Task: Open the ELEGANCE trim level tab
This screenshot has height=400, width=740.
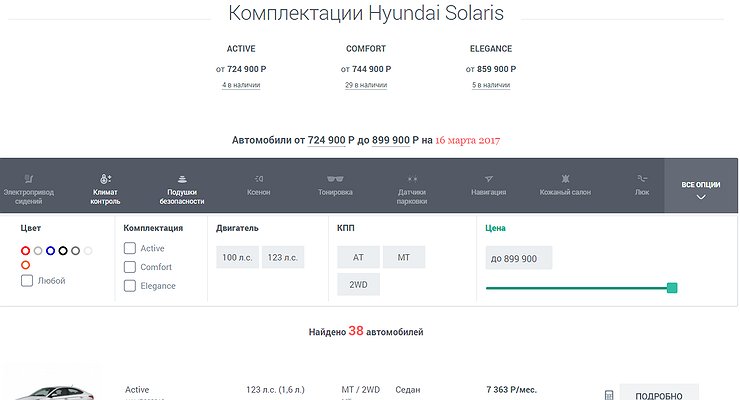Action: (491, 49)
